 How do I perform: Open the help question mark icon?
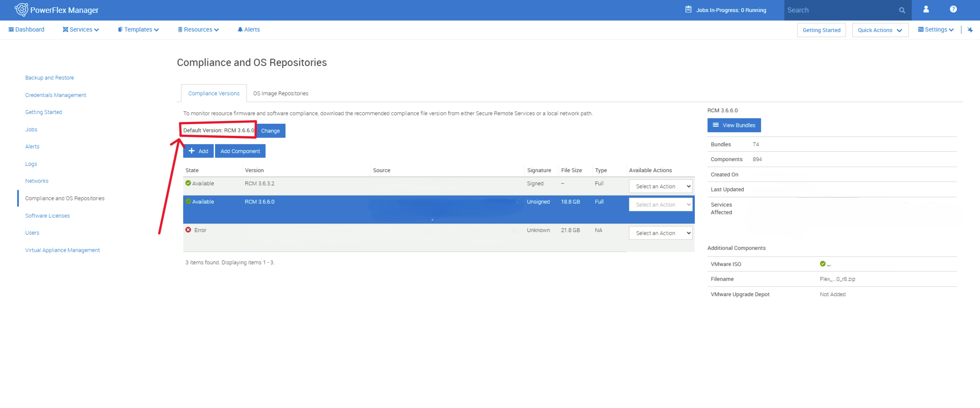click(953, 9)
